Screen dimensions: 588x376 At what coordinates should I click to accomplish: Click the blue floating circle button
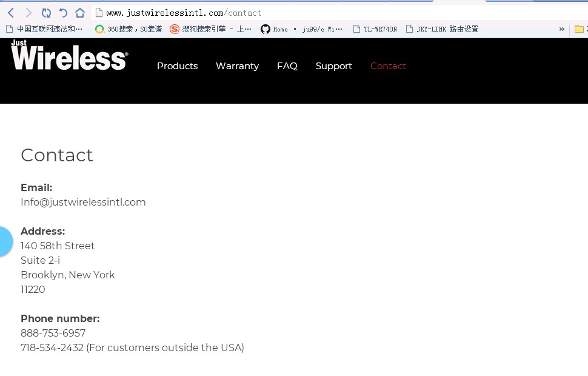click(x=5, y=241)
